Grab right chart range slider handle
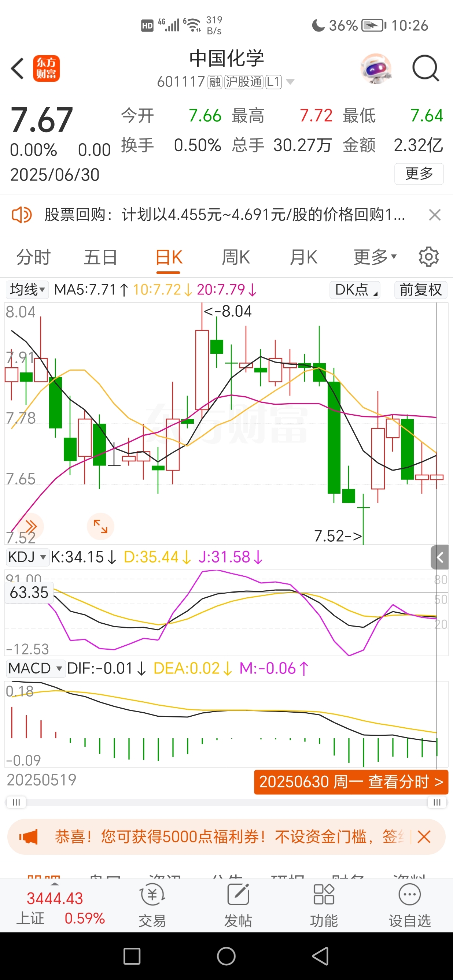Image resolution: width=453 pixels, height=980 pixels. 437,802
